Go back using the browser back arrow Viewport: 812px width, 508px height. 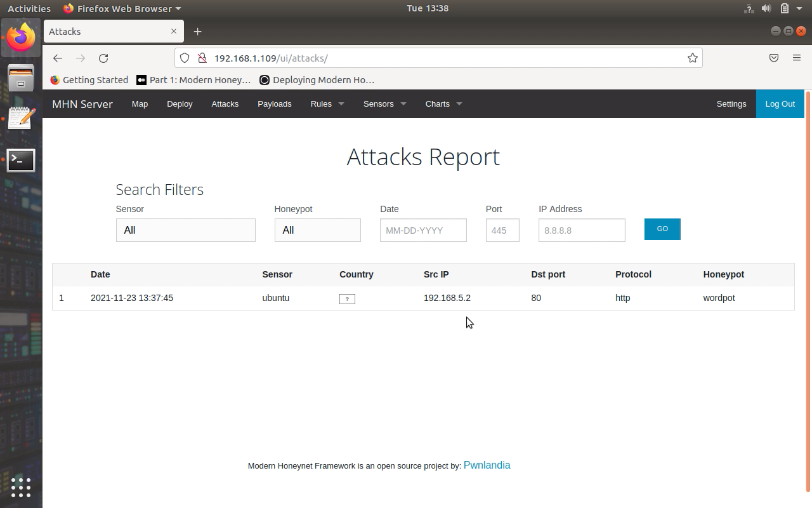pyautogui.click(x=58, y=58)
